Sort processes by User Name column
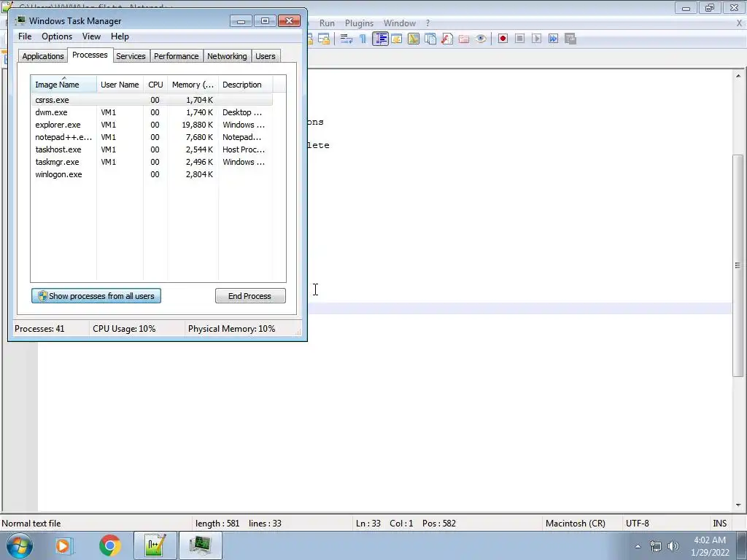747x560 pixels. pos(120,85)
